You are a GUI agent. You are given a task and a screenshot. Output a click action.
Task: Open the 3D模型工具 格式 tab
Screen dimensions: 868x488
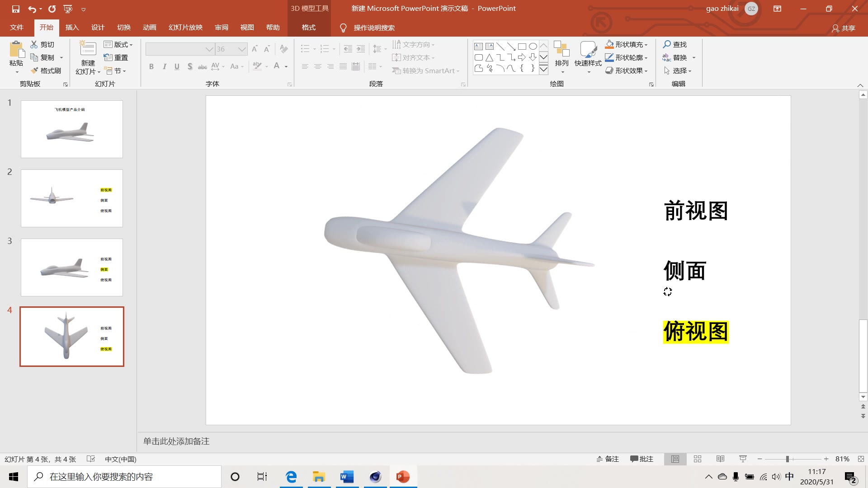coord(308,27)
